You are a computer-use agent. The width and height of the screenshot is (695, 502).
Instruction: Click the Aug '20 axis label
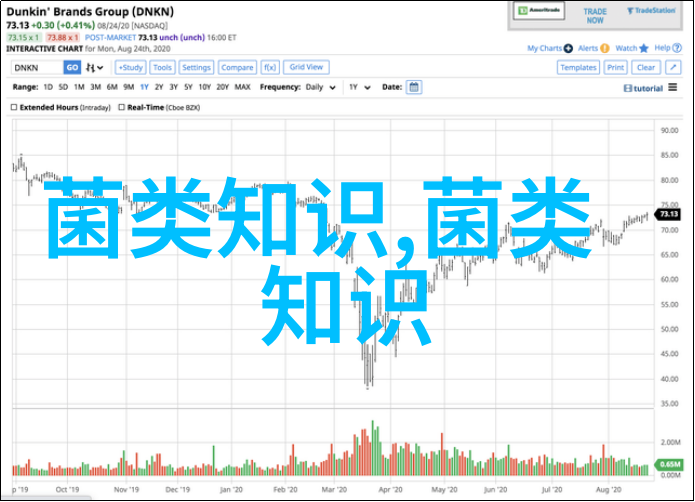click(x=609, y=489)
